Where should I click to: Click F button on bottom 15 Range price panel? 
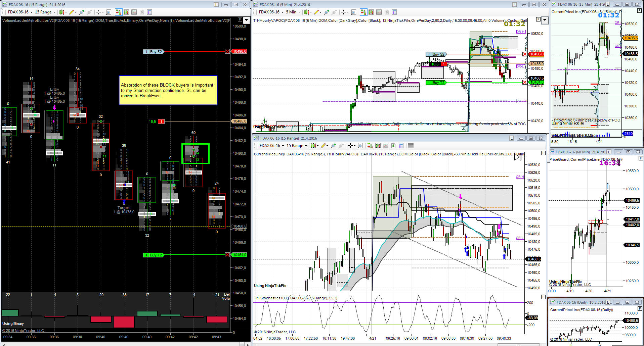pos(543,153)
